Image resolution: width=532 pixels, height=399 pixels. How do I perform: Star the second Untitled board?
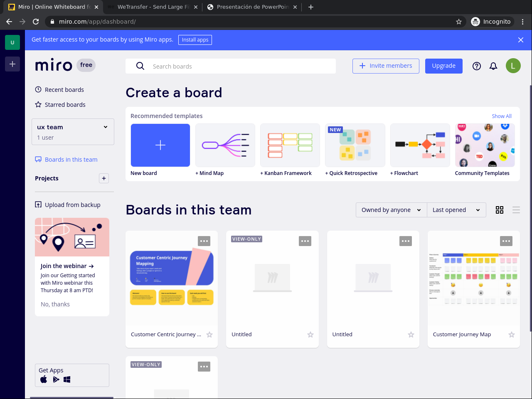click(411, 335)
